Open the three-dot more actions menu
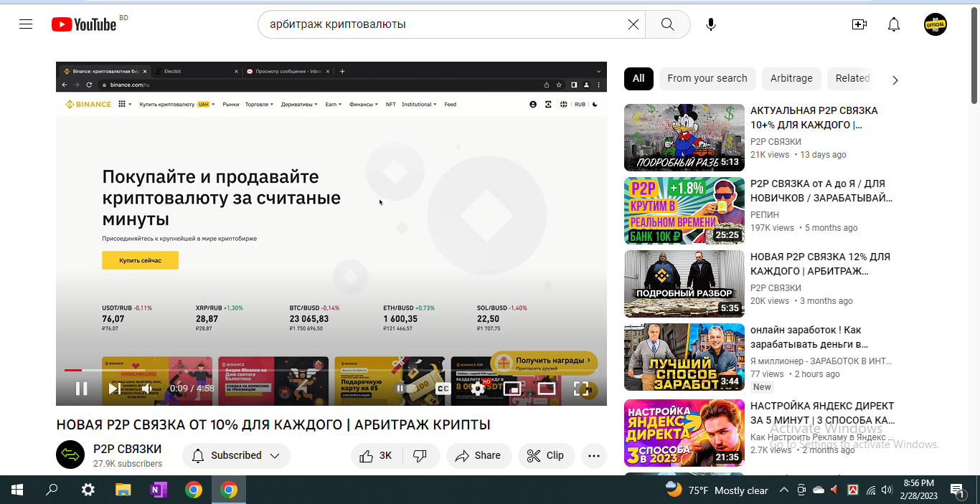The width and height of the screenshot is (980, 504). click(x=594, y=456)
